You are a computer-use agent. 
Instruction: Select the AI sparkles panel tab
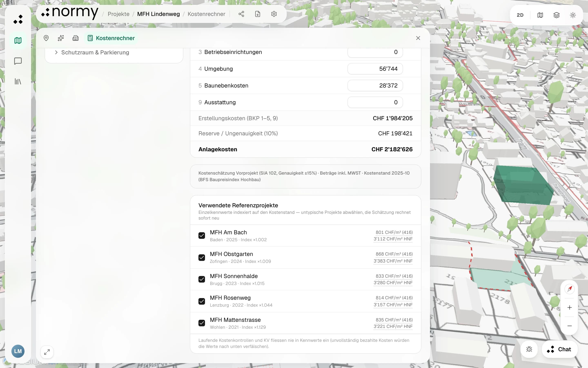[61, 38]
